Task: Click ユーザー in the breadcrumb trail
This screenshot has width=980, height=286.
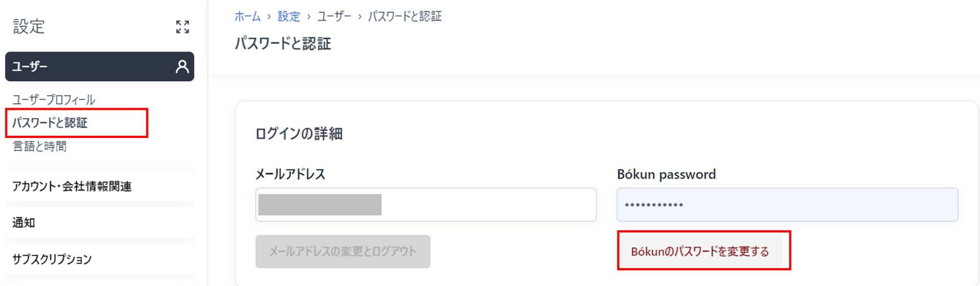Action: (x=334, y=16)
